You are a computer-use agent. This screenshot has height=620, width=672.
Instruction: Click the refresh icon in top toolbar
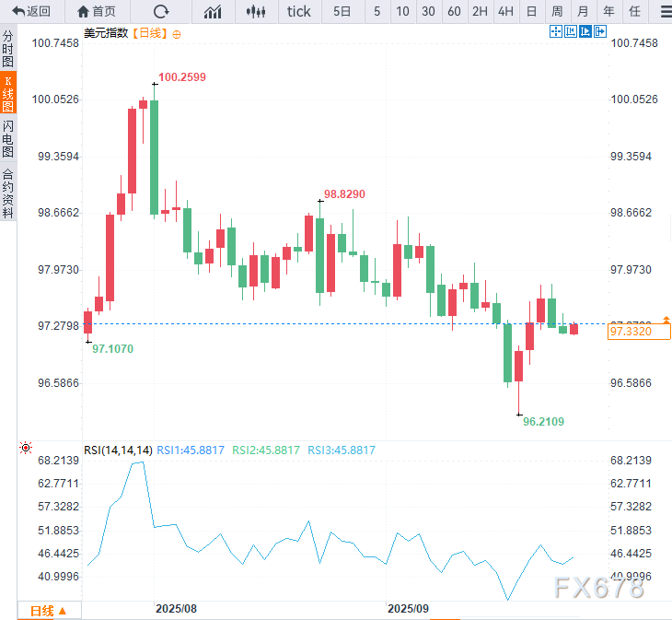(x=161, y=11)
